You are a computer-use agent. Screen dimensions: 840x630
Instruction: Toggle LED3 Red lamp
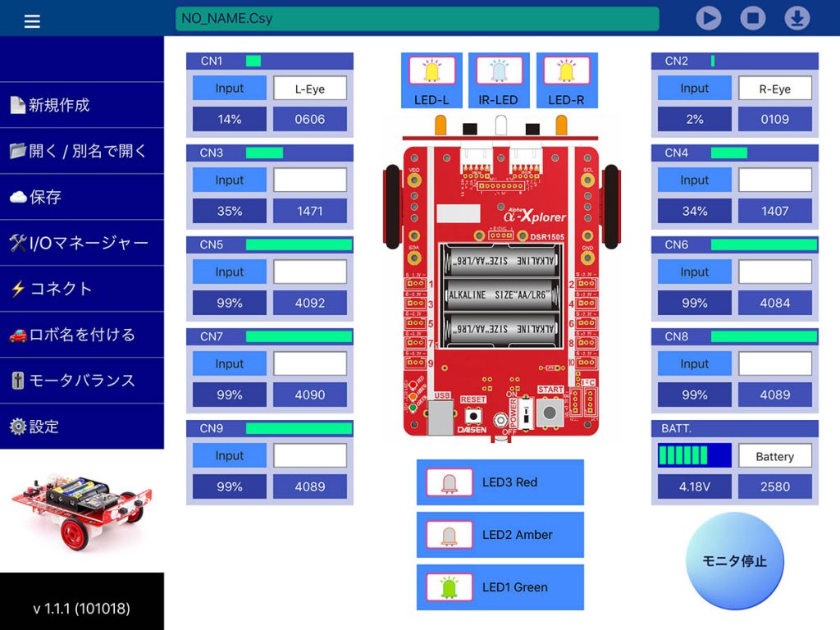pos(450,482)
